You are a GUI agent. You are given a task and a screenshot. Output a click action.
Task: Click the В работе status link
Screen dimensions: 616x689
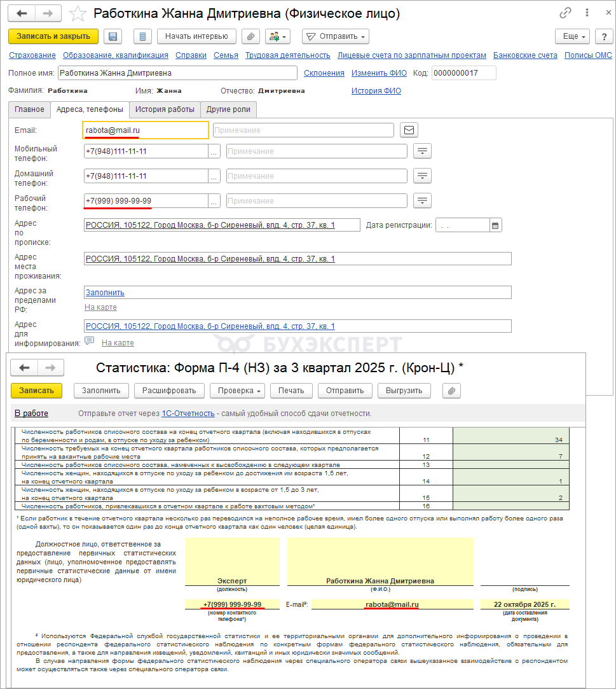point(31,414)
